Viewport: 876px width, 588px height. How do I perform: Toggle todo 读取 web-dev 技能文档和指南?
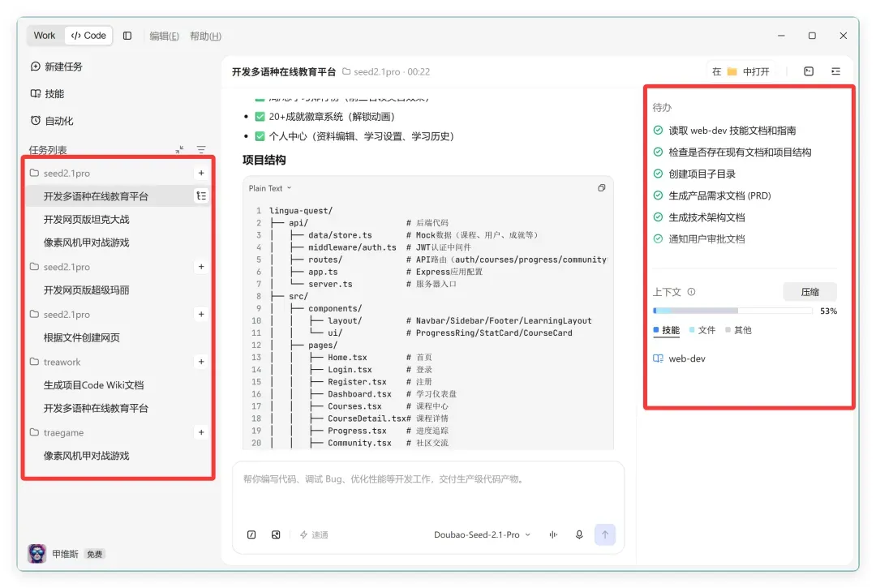(658, 130)
